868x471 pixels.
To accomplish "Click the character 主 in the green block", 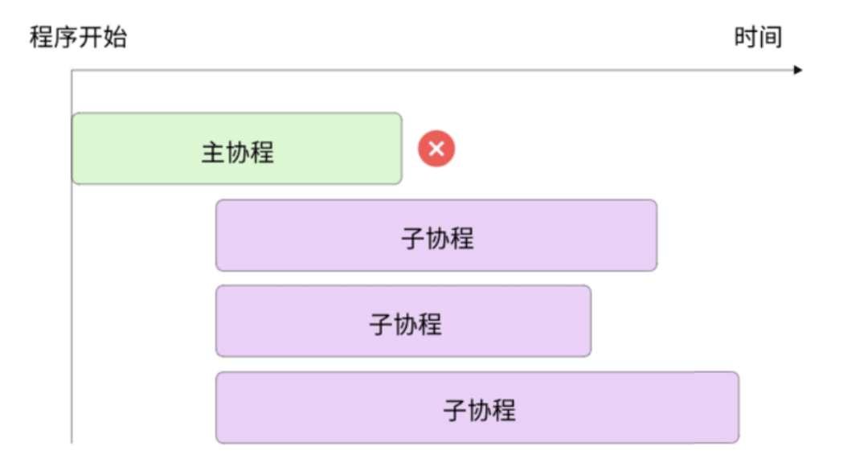I will [x=212, y=152].
